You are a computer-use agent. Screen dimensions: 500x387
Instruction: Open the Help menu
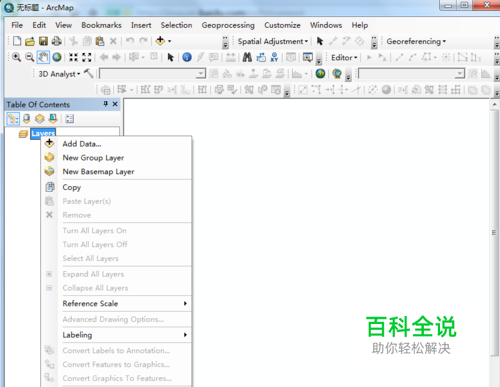pos(360,25)
